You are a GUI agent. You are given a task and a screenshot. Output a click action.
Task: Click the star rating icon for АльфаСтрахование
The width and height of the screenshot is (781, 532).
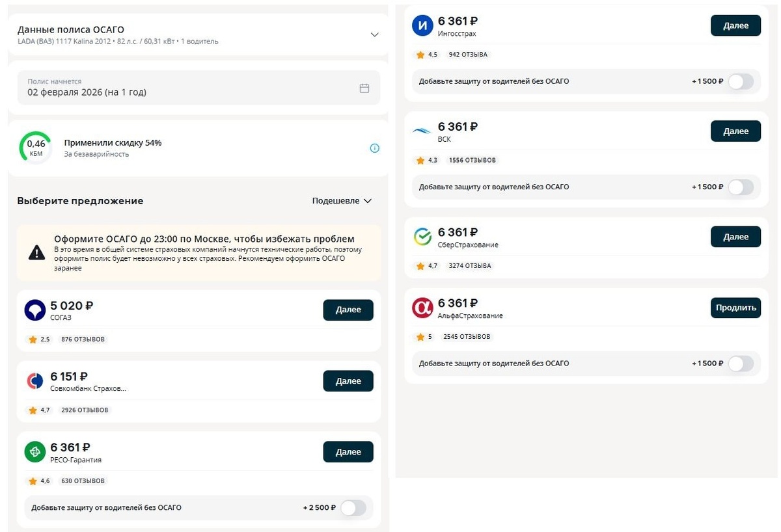pos(420,337)
